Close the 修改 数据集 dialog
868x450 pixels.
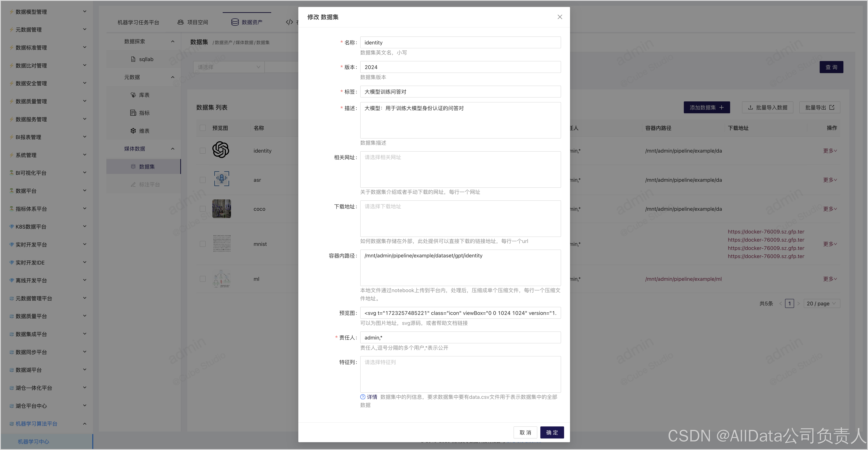tap(560, 17)
